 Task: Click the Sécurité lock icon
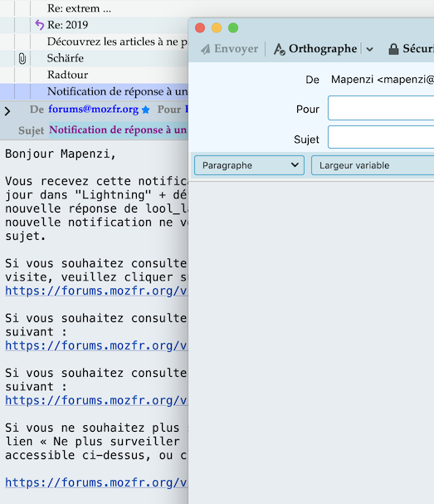coord(393,49)
